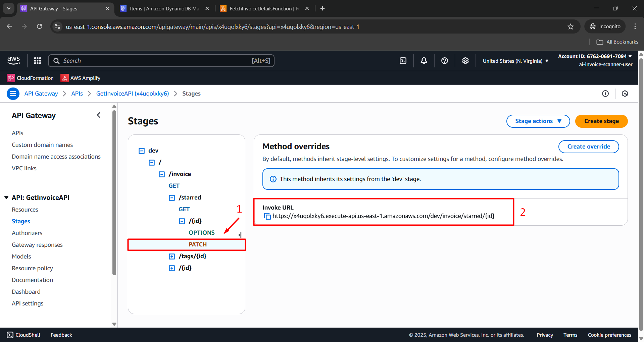Expand the /tags/{id} resource node

pyautogui.click(x=172, y=256)
